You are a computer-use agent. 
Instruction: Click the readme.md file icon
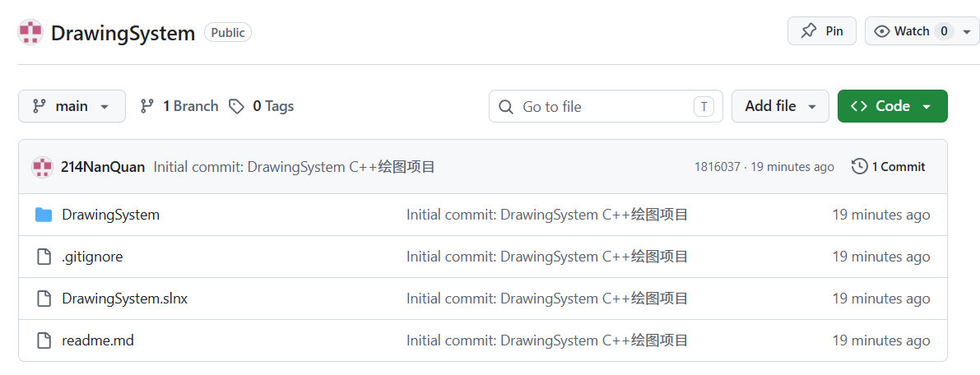pos(43,340)
